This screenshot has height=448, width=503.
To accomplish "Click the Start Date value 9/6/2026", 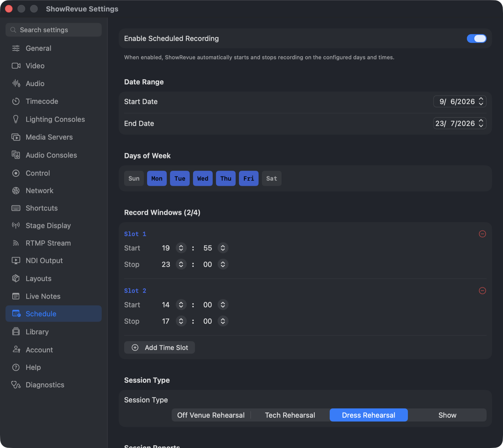I will [457, 101].
